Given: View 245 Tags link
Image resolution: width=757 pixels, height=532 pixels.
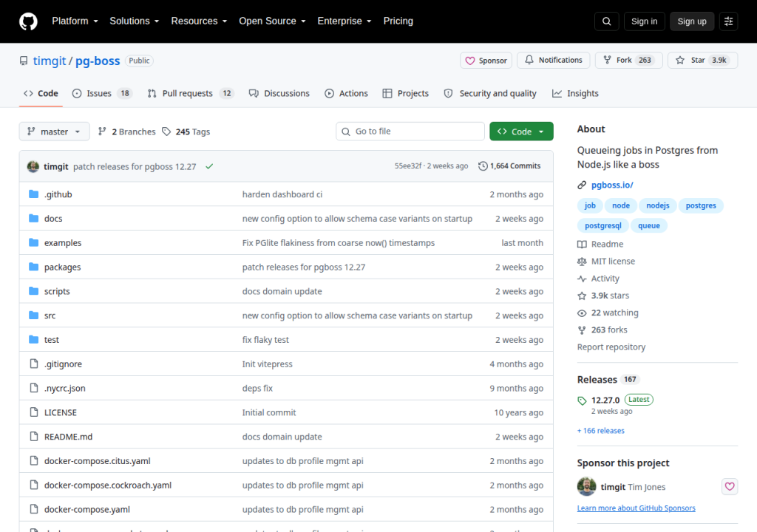Looking at the screenshot, I should point(186,132).
